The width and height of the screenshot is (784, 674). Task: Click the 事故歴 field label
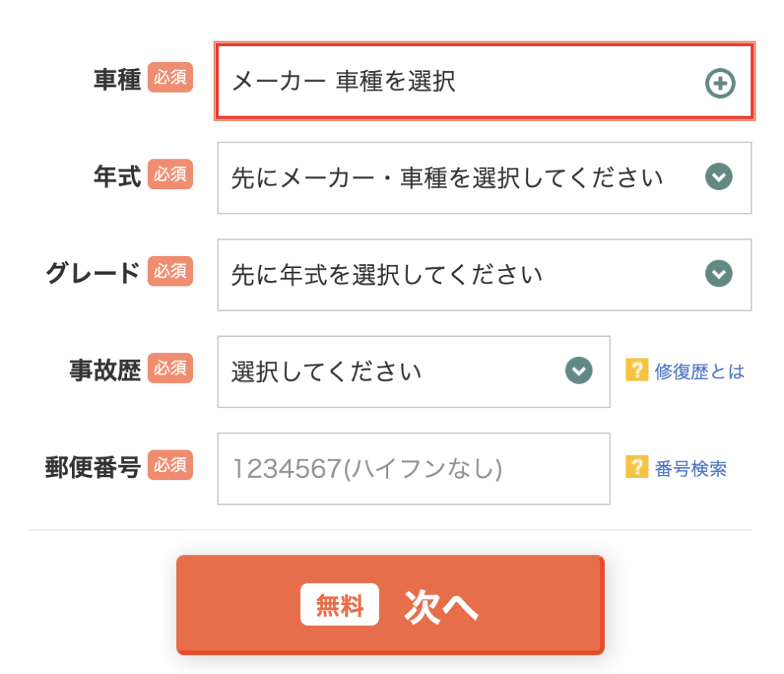tap(105, 371)
